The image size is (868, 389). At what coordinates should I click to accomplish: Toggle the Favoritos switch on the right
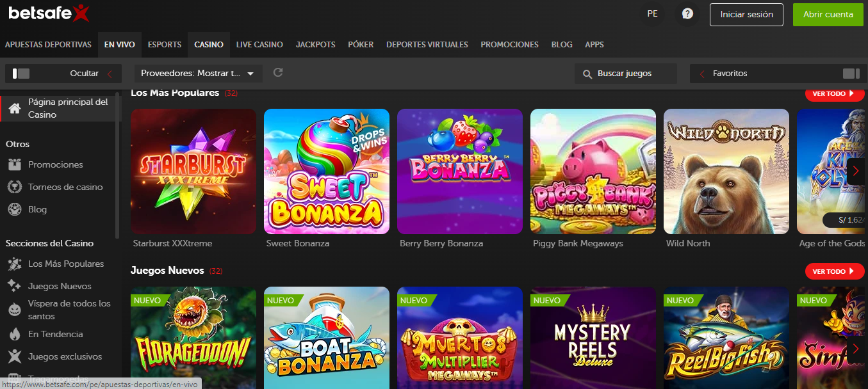point(853,73)
